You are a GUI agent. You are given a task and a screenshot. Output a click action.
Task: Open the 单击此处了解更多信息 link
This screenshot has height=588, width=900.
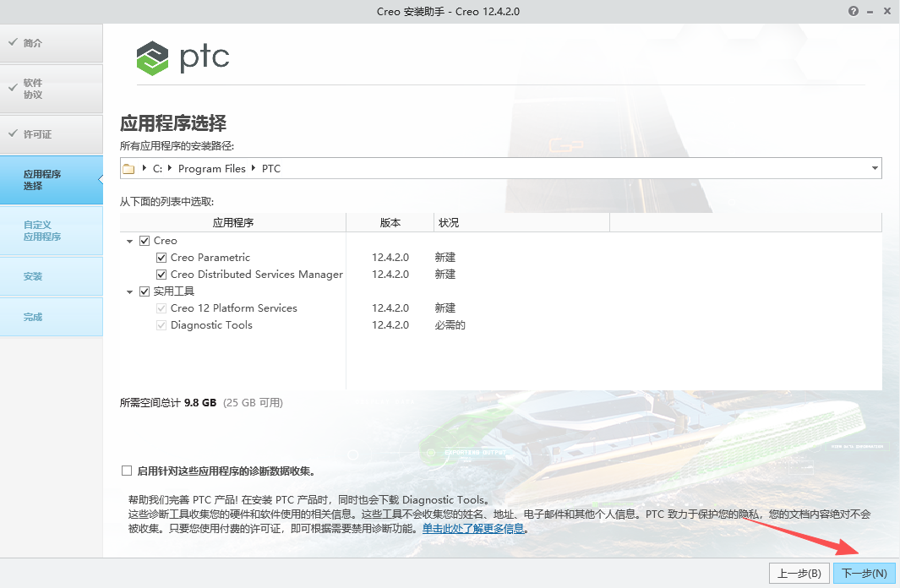[474, 529]
